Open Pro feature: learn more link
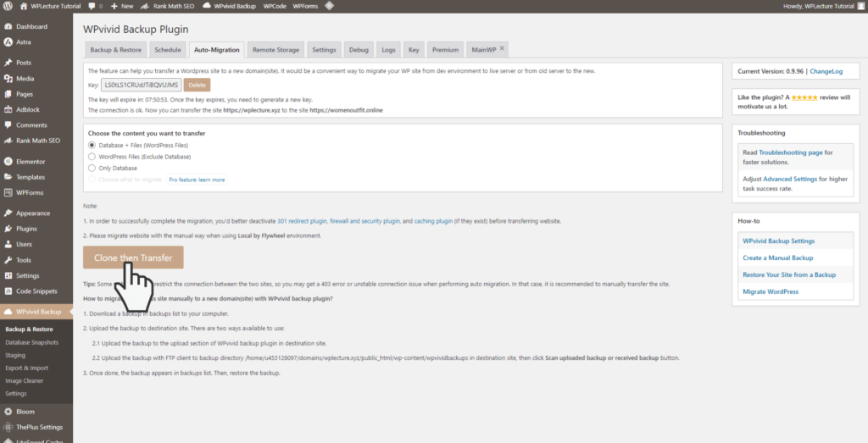Viewport: 868px width, 443px height. [197, 180]
